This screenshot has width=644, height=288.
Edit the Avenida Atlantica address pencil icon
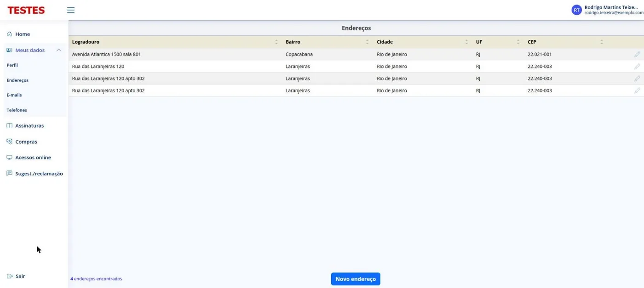click(x=637, y=54)
